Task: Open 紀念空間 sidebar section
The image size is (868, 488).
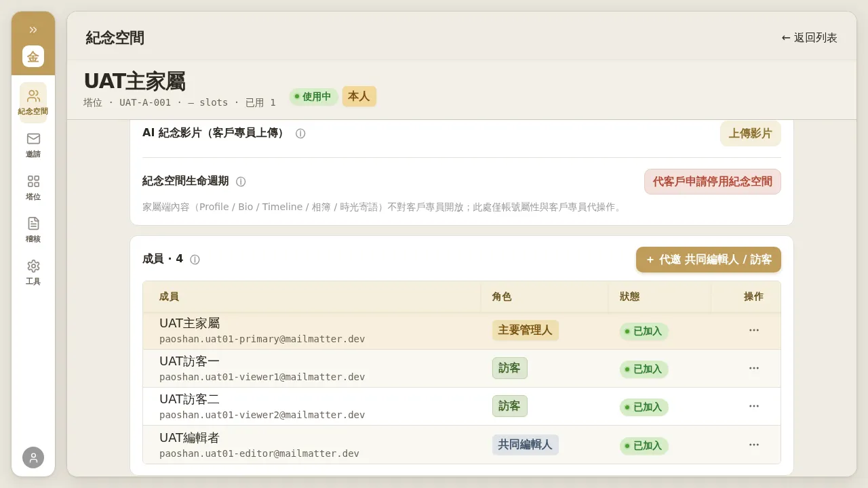Action: coord(33,102)
